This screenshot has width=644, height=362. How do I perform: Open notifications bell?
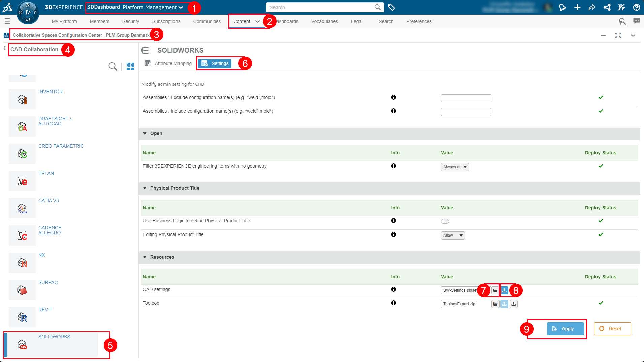click(x=562, y=7)
